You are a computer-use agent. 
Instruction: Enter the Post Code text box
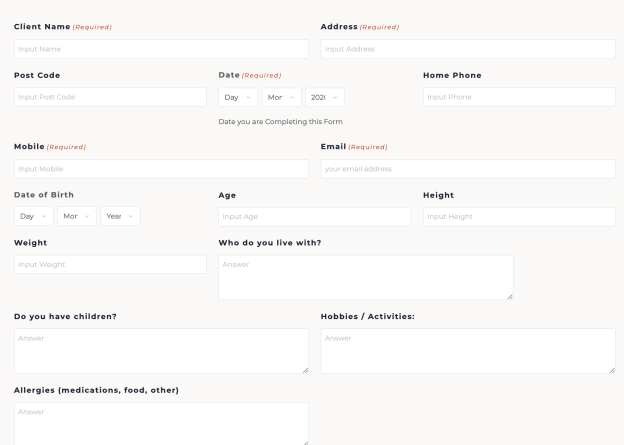pos(110,97)
